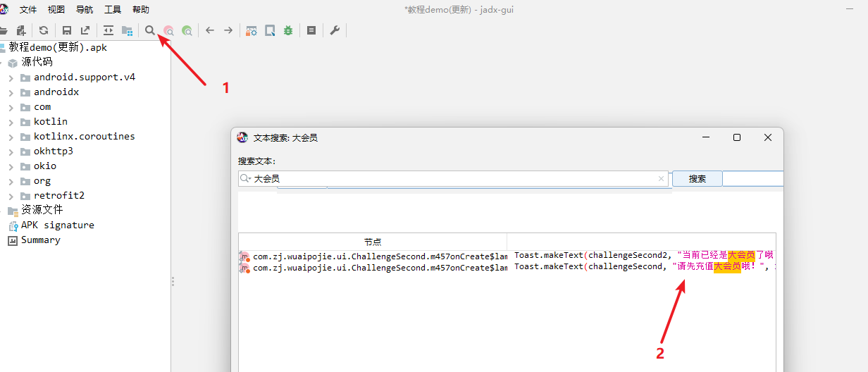Viewport: 868px width, 372px height.
Task: Toggle the deobfuscation icon
Action: tap(252, 30)
